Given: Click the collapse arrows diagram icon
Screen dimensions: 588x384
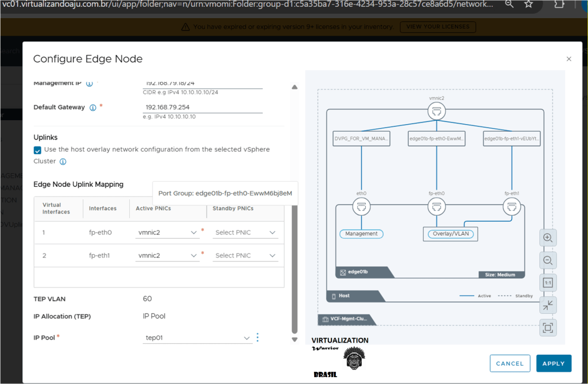Looking at the screenshot, I should click(x=548, y=305).
